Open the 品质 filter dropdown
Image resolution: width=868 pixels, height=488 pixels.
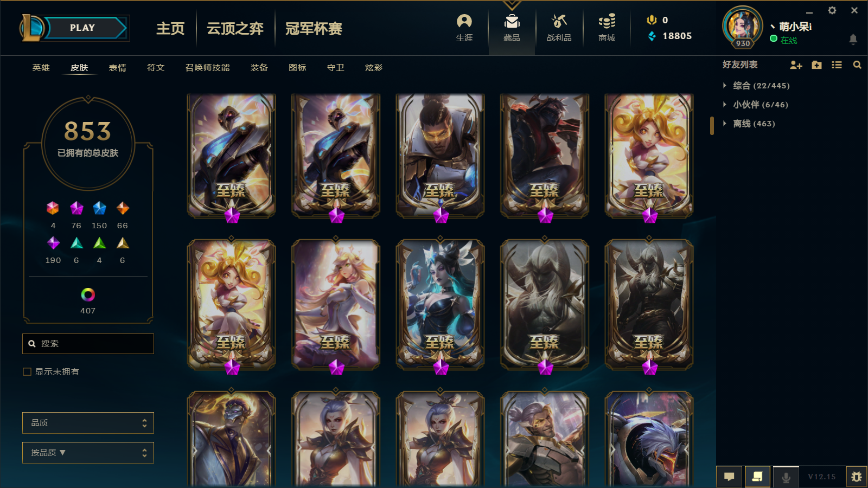click(x=88, y=423)
